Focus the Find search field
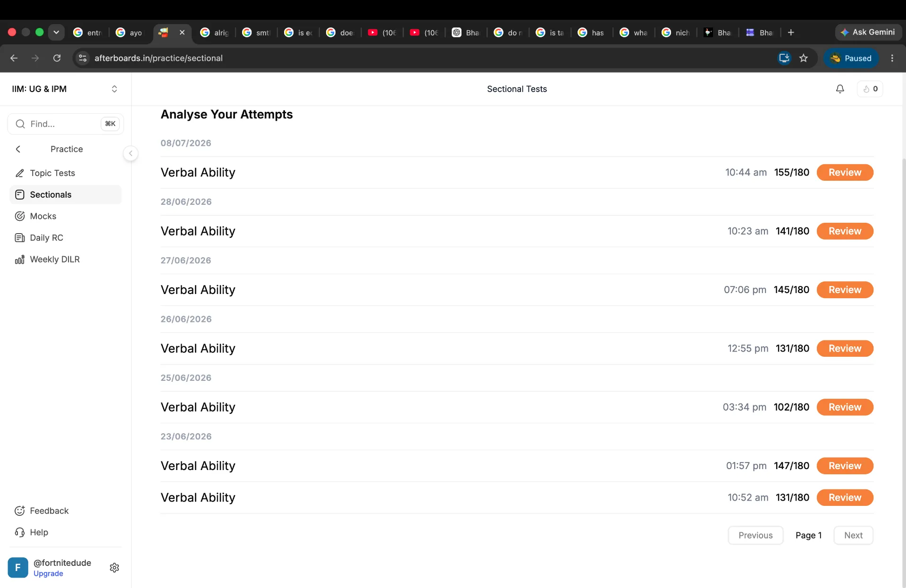This screenshot has height=588, width=906. (x=65, y=124)
